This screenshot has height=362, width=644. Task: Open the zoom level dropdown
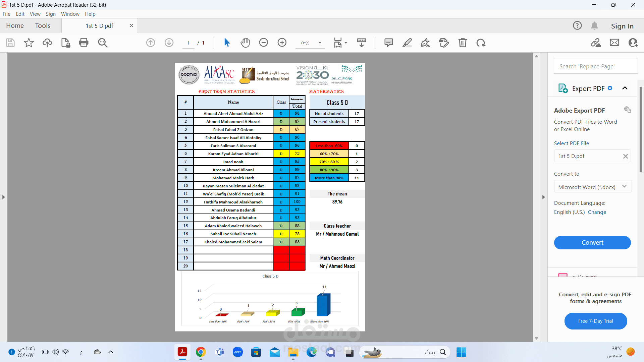point(320,43)
